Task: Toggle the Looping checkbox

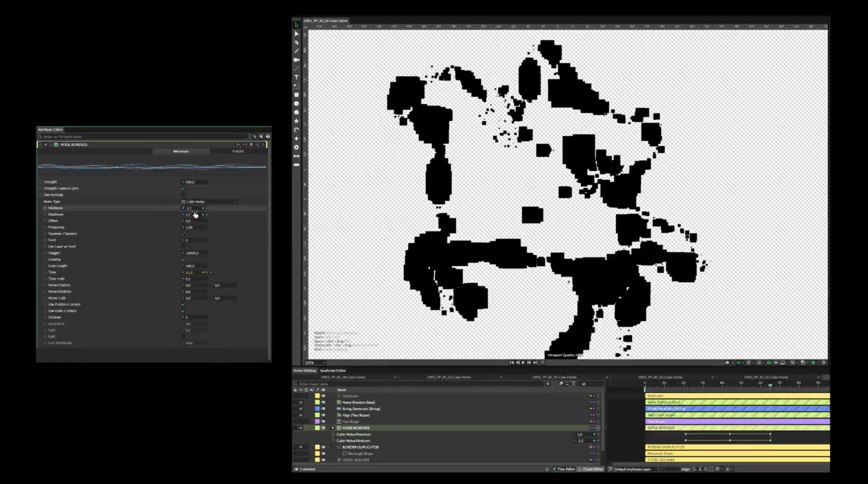Action: coord(183,259)
